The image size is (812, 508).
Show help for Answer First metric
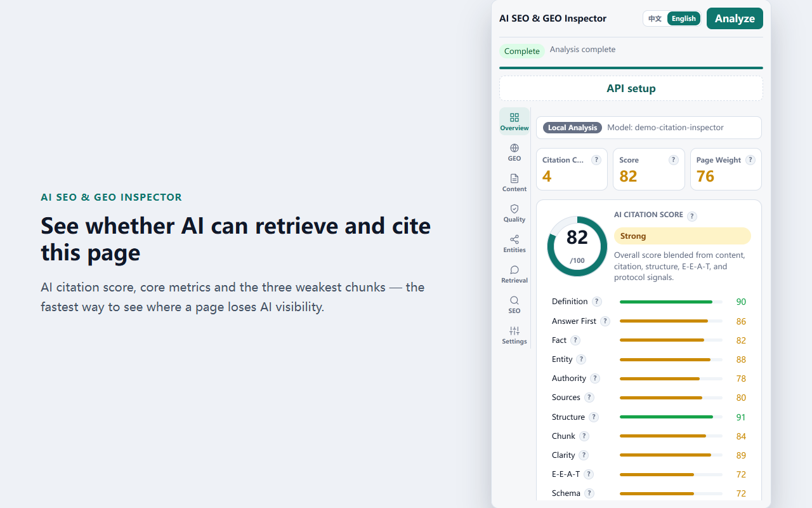(x=605, y=321)
